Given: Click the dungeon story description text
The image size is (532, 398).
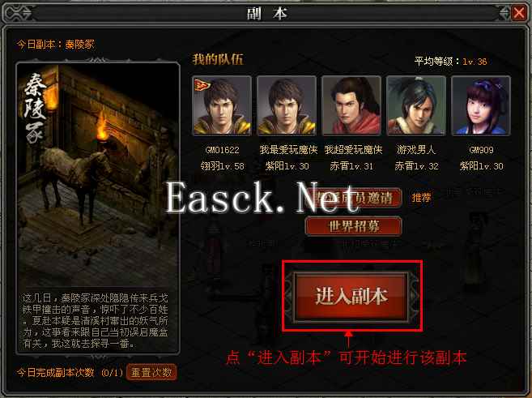Looking at the screenshot, I should click(96, 321).
